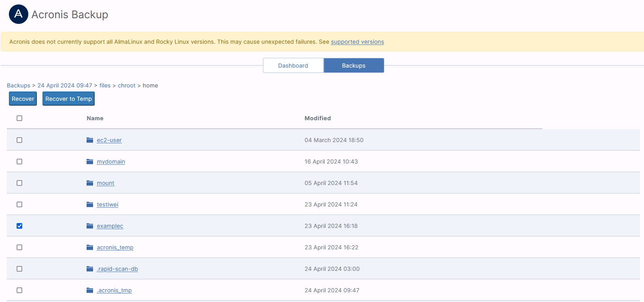
Task: Click the date 04 March 2024 18:50
Action: [334, 140]
